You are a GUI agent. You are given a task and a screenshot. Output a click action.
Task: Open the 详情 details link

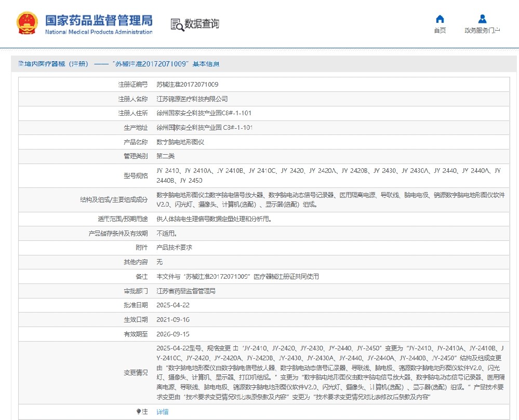[x=161, y=412]
